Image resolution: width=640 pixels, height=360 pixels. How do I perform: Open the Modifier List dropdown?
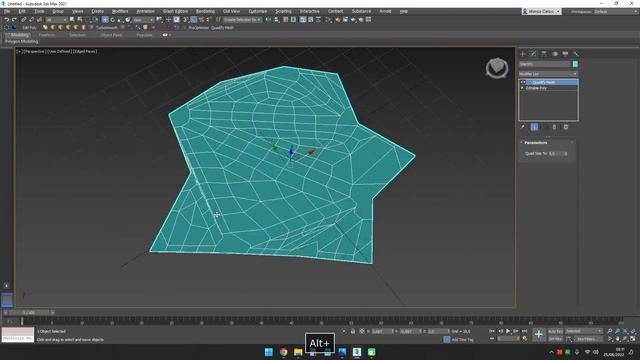tap(549, 74)
